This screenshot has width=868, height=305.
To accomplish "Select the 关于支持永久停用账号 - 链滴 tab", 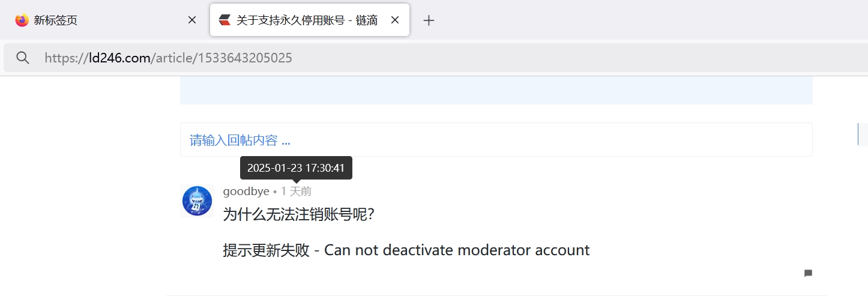I will (306, 20).
